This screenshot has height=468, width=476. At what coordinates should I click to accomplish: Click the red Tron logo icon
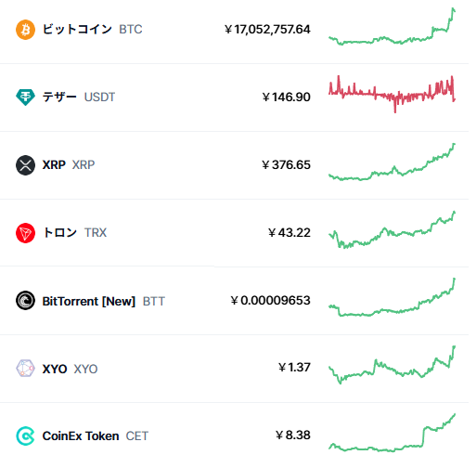25,233
